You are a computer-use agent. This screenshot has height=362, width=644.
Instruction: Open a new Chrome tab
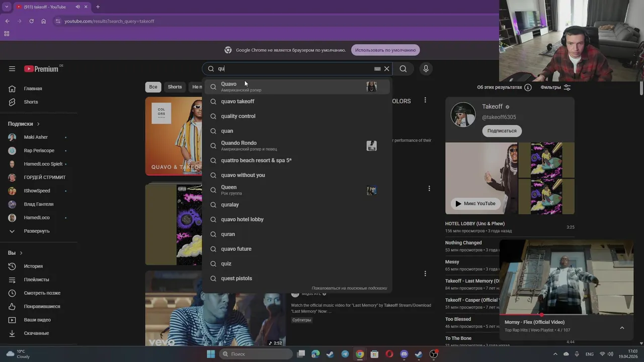point(98,7)
